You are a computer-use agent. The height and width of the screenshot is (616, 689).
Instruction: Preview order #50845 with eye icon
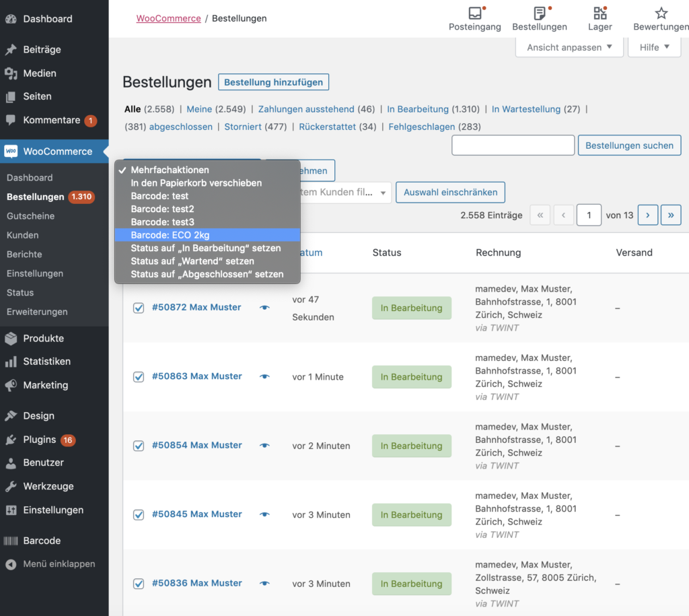[264, 514]
